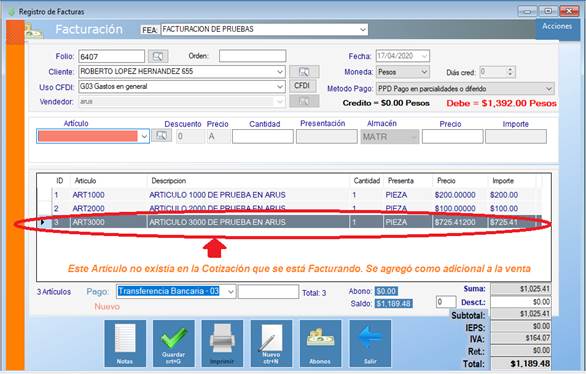This screenshot has width=586, height=374.
Task: Search article with magnifier beside Artículo
Action: [x=161, y=136]
